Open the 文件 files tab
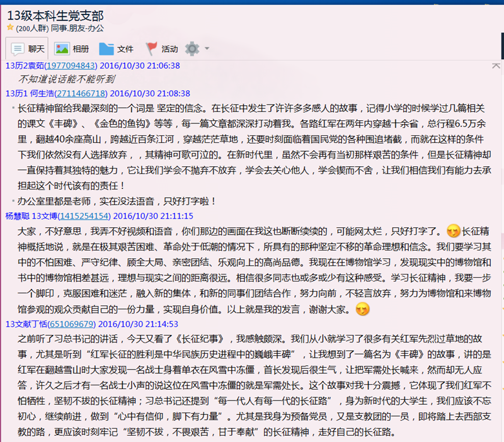This screenshot has width=504, height=442. (116, 48)
